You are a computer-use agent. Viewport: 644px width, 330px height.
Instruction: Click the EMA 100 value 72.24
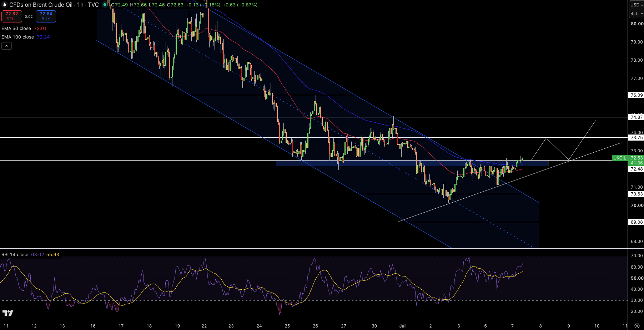tap(43, 37)
